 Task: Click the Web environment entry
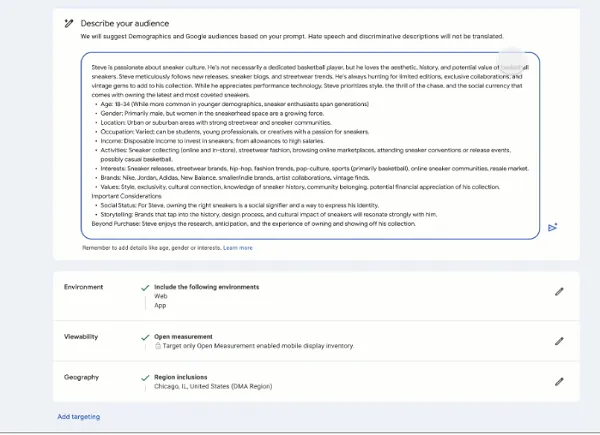[160, 296]
